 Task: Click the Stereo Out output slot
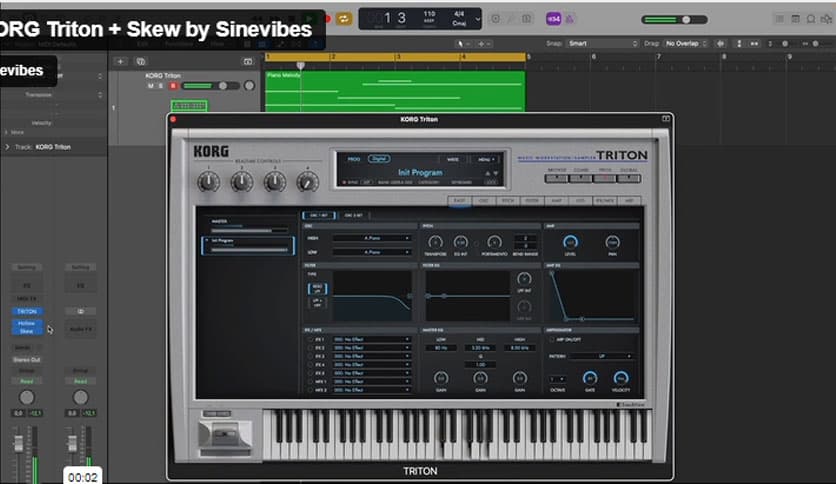27,360
